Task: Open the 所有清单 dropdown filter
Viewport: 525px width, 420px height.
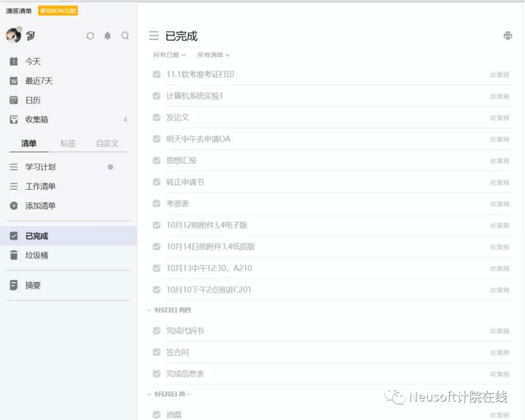Action: click(x=213, y=55)
